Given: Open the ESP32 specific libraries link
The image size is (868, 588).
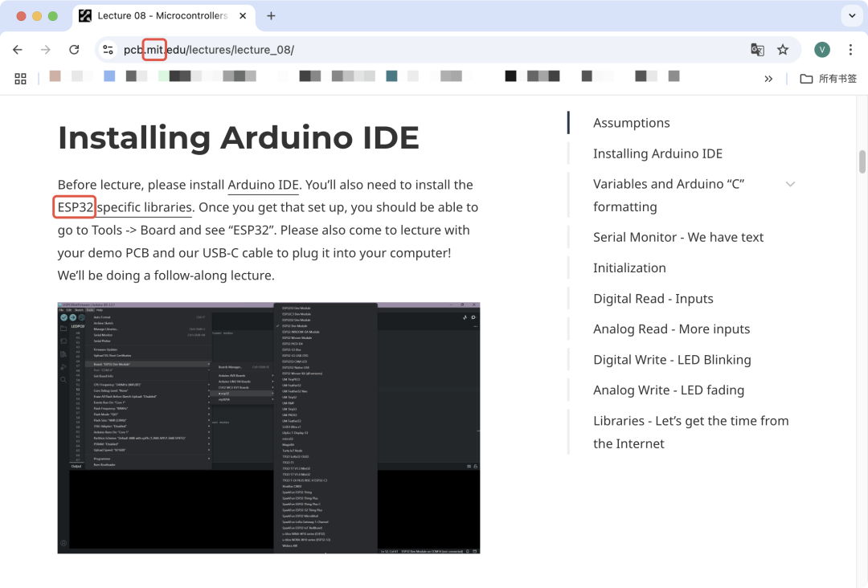Looking at the screenshot, I should [125, 207].
